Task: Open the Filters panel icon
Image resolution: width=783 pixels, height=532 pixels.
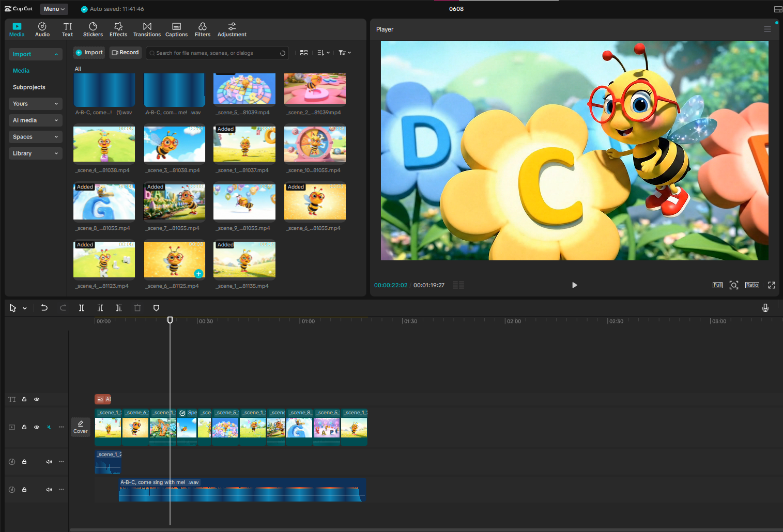Action: click(203, 29)
